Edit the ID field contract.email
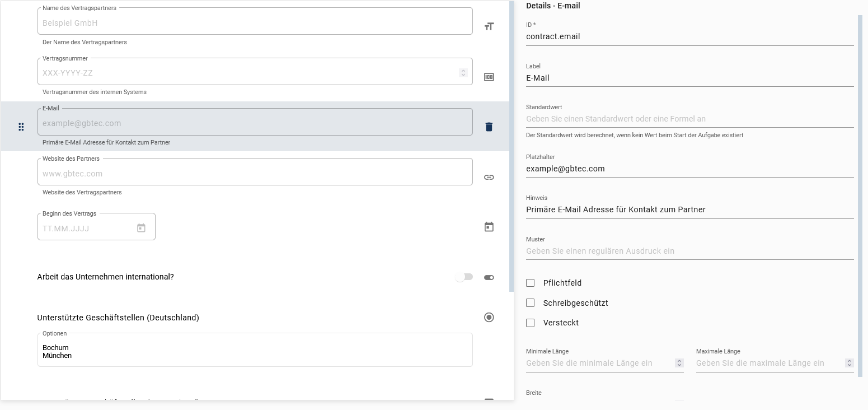 pyautogui.click(x=690, y=36)
